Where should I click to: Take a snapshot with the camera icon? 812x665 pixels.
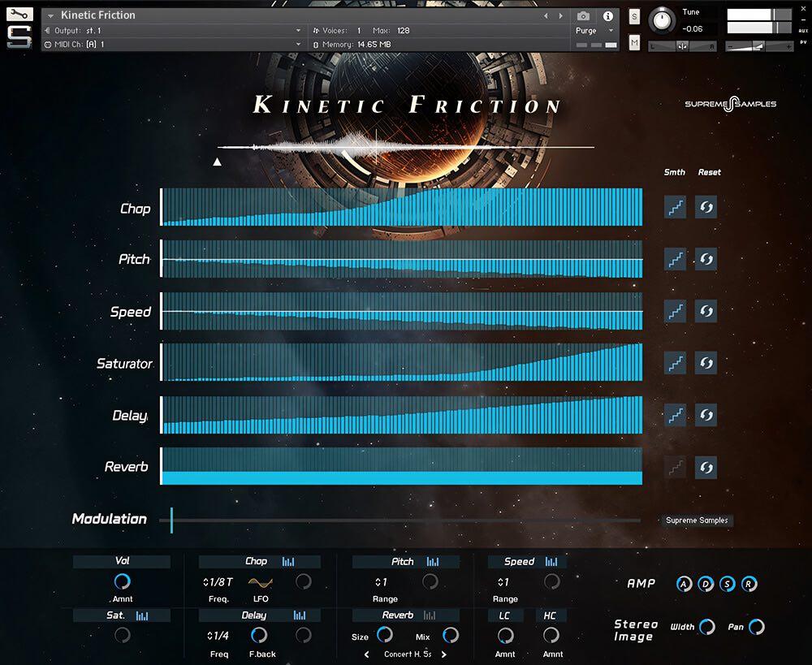pos(583,16)
